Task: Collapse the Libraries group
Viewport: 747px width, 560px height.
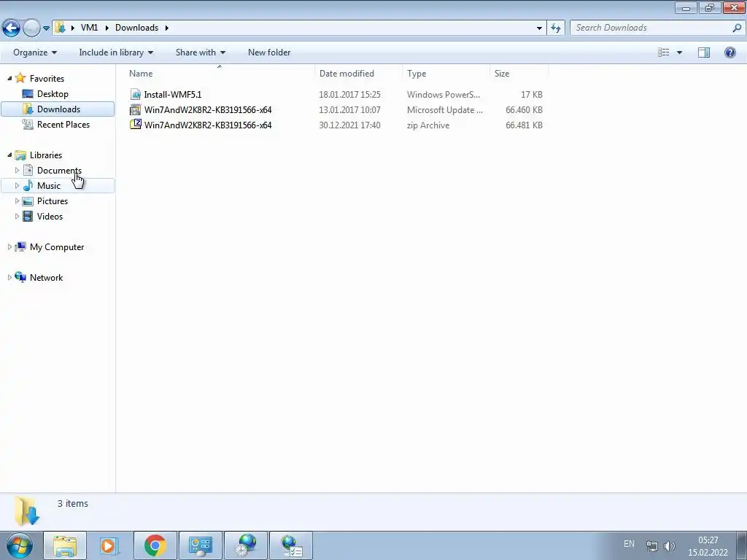Action: point(9,155)
